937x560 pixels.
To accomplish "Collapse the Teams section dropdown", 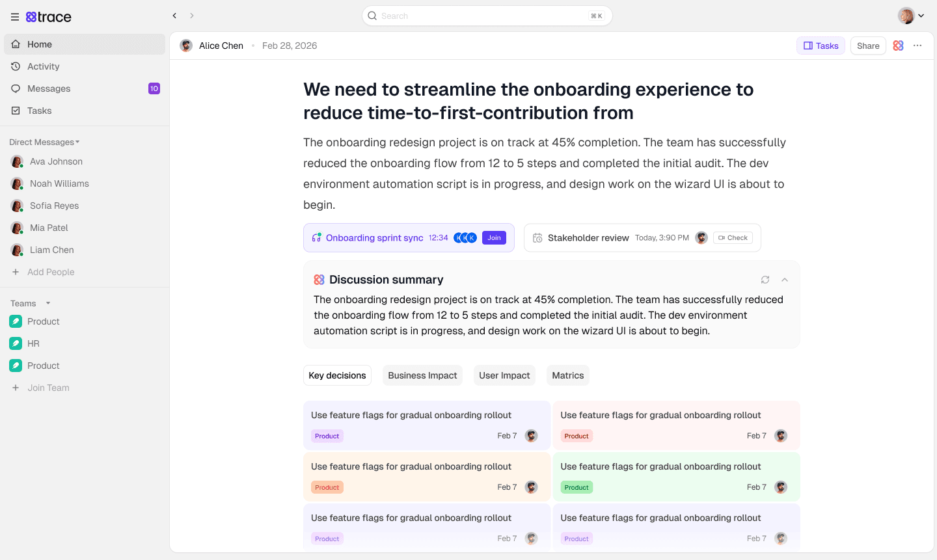I will 48,303.
